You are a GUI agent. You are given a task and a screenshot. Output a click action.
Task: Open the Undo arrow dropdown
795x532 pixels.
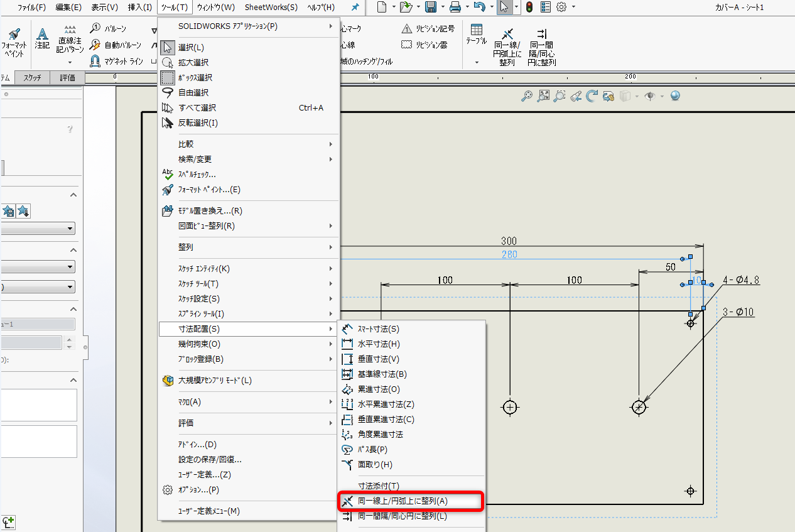coord(490,7)
